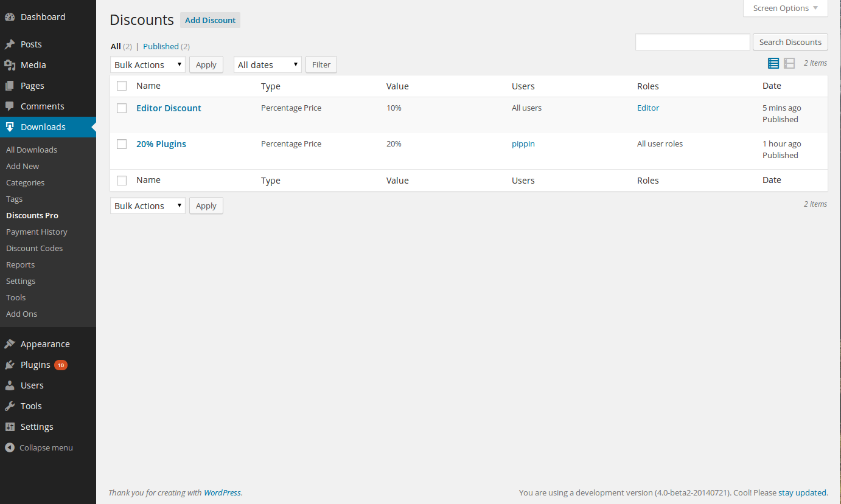Image resolution: width=841 pixels, height=504 pixels.
Task: Toggle select-all checkbox in table header
Action: click(x=122, y=86)
